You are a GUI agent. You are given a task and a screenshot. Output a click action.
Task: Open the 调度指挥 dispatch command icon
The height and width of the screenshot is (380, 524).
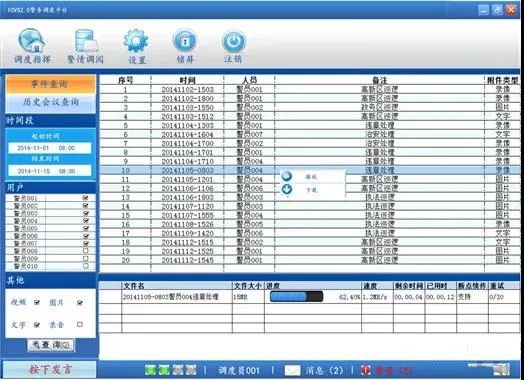click(x=32, y=41)
